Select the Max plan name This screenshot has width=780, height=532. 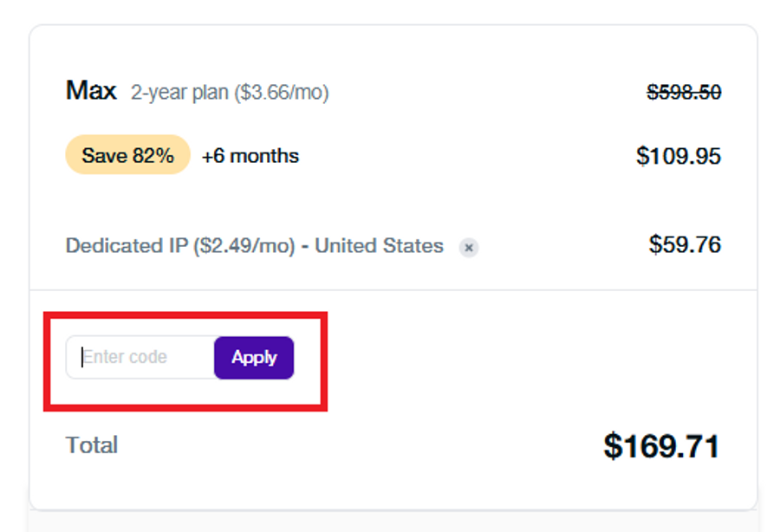click(x=91, y=91)
